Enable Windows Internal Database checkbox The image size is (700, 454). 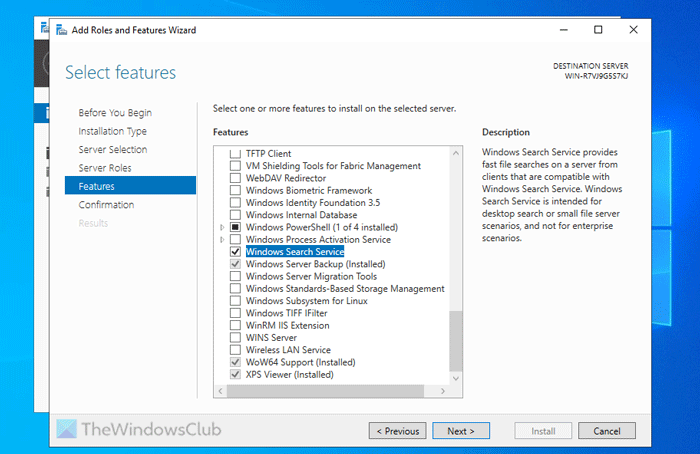coord(235,215)
